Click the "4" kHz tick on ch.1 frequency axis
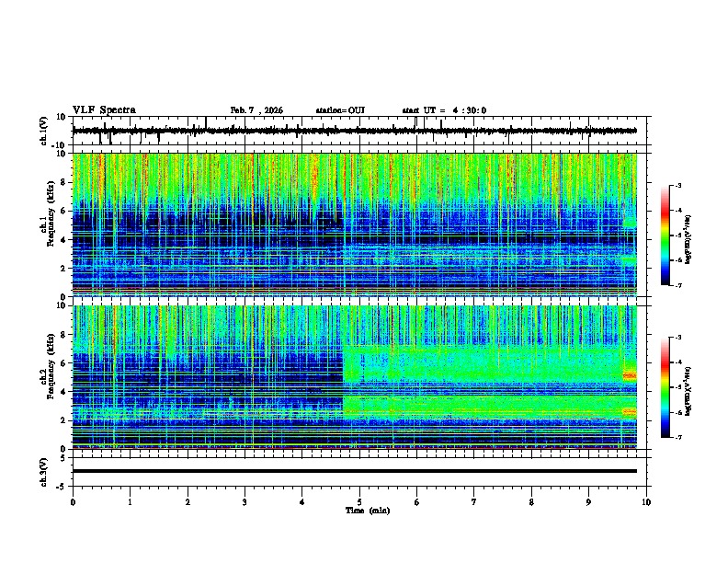The width and height of the screenshot is (728, 563). point(63,240)
